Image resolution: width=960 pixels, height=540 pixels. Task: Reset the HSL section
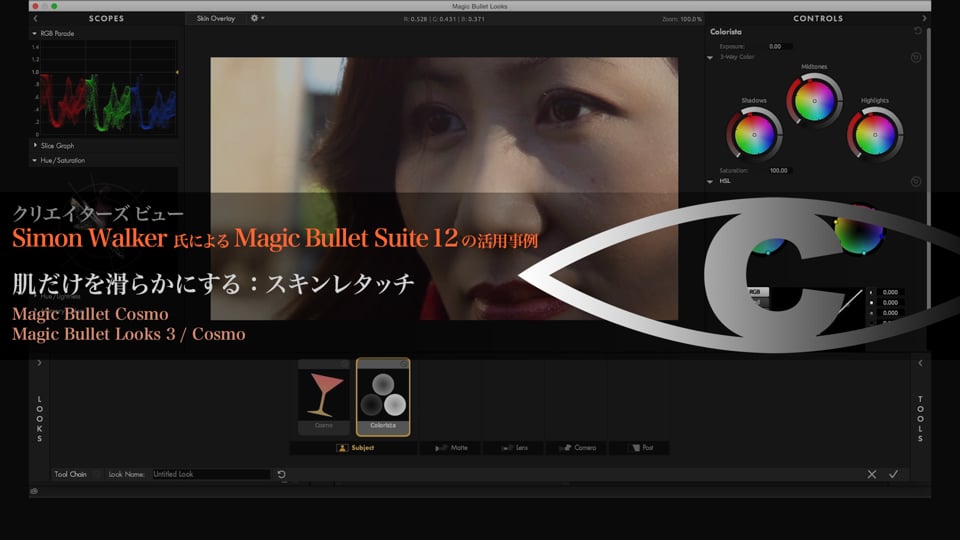[916, 181]
